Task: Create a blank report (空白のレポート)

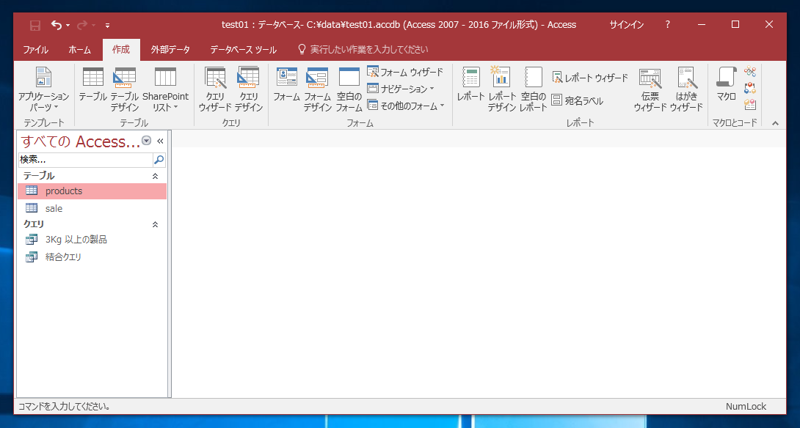Action: click(533, 89)
